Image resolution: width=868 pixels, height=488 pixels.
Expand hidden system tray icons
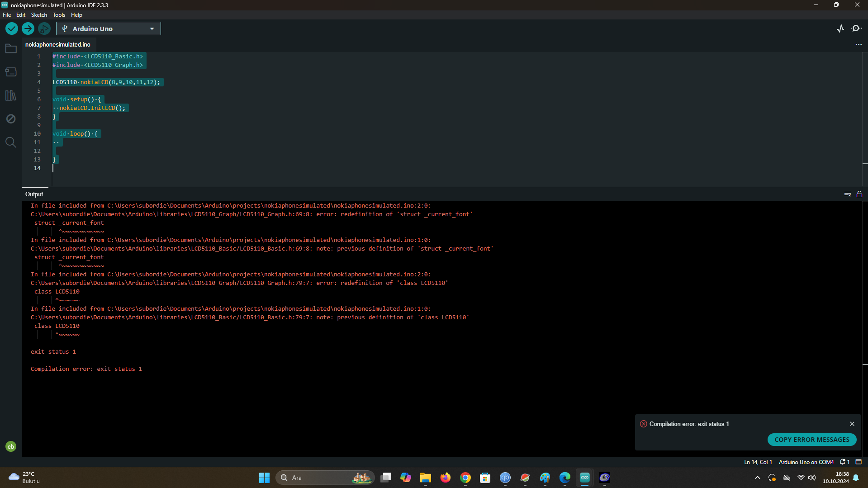coord(757,478)
